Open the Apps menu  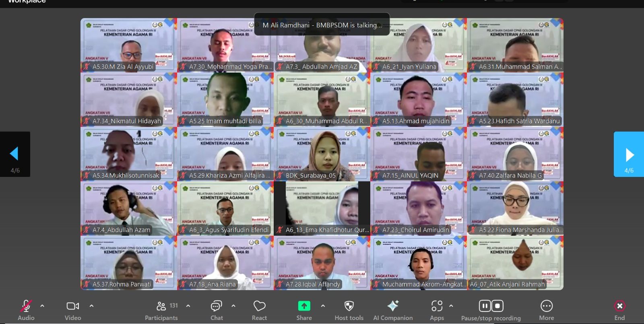click(x=437, y=307)
